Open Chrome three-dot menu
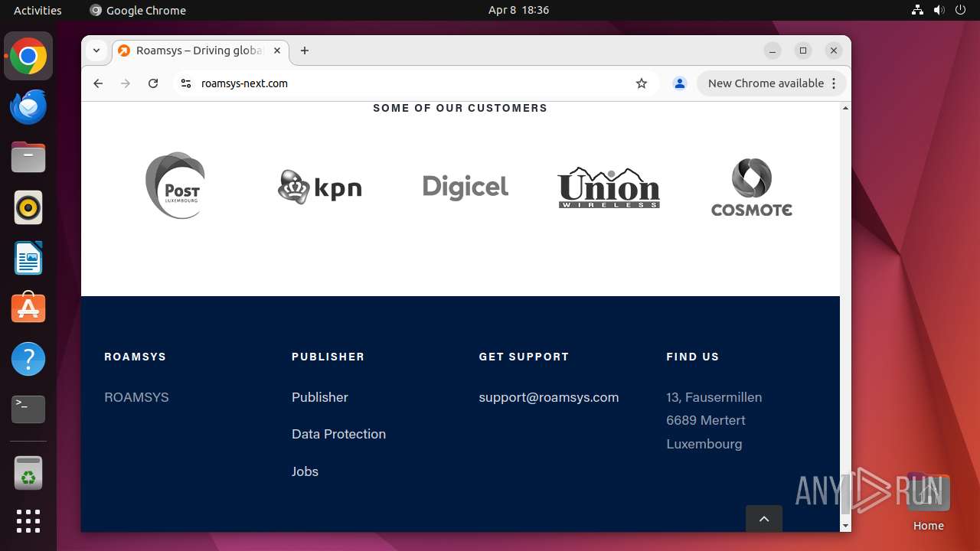980x551 pixels. (x=835, y=83)
